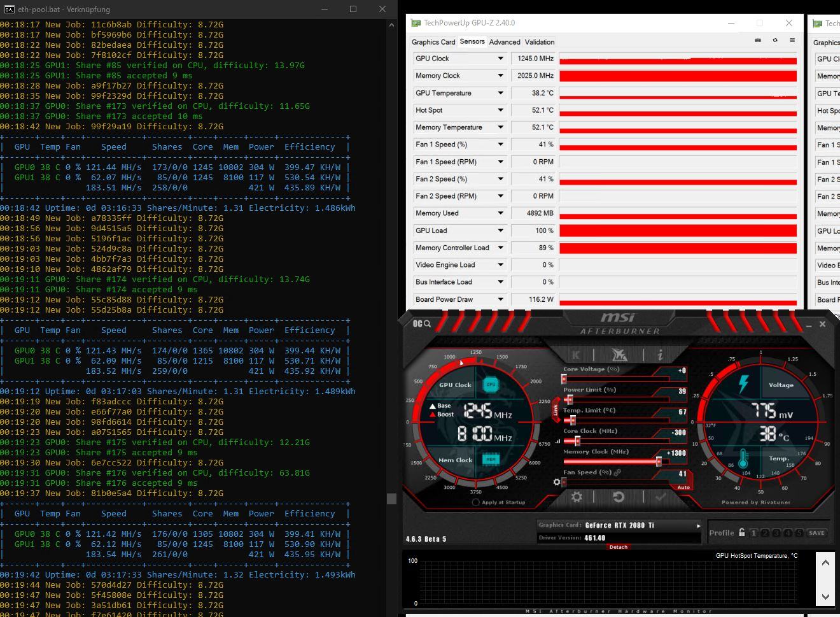Adjust the Memory Clock slider
Image resolution: width=840 pixels, height=617 pixels.
[615, 462]
